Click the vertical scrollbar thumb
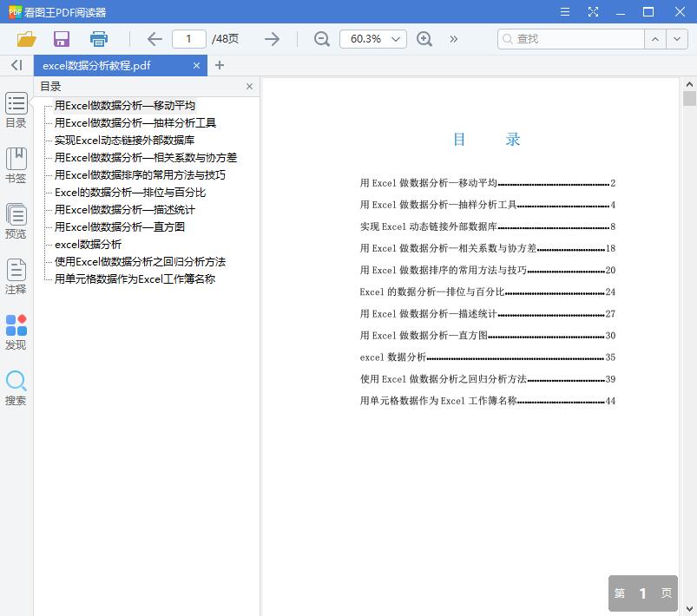Viewport: 697px width, 616px height. pyautogui.click(x=689, y=99)
